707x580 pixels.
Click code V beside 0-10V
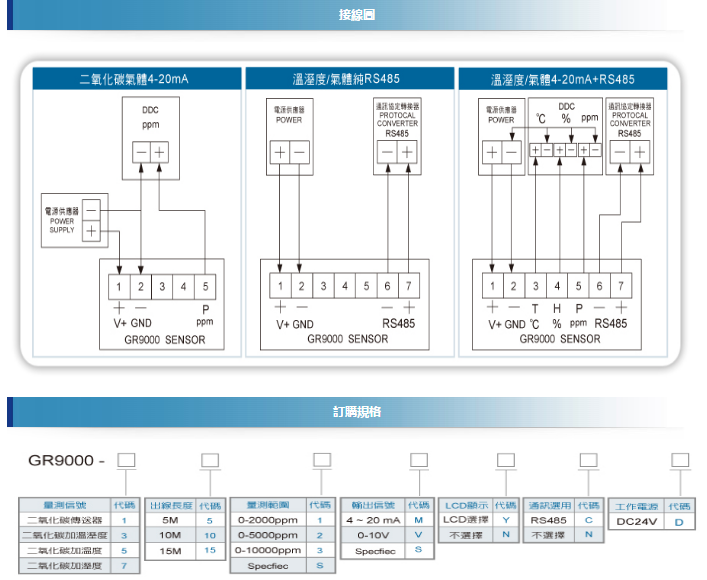(x=418, y=535)
